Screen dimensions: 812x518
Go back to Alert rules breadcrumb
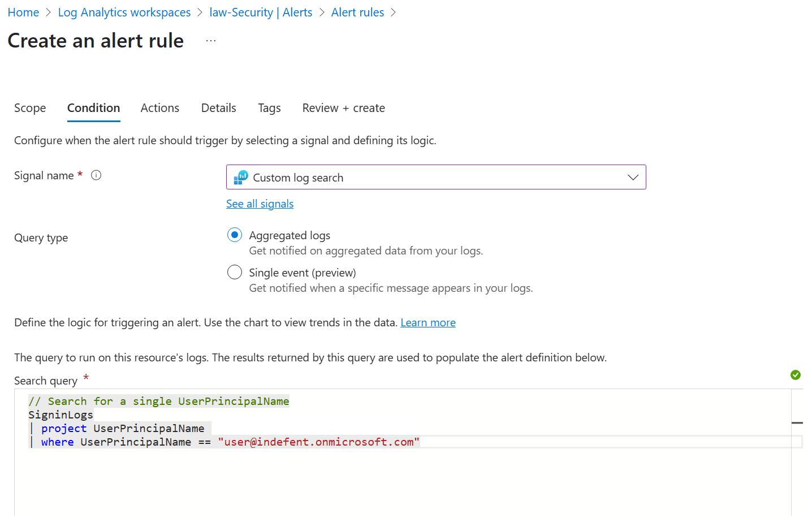(x=357, y=12)
